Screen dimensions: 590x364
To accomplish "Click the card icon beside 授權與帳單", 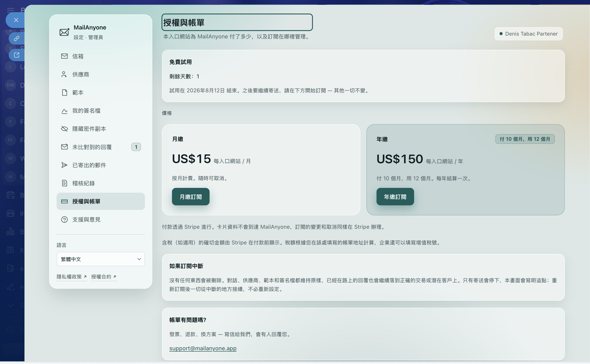I will (x=64, y=201).
